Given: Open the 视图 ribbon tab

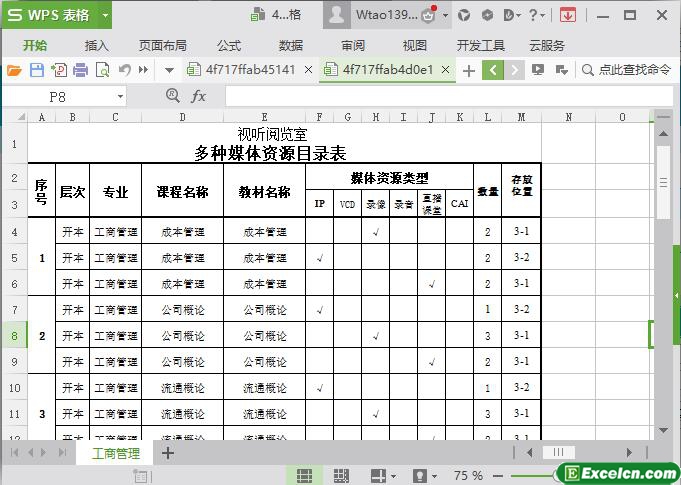Looking at the screenshot, I should tap(415, 45).
